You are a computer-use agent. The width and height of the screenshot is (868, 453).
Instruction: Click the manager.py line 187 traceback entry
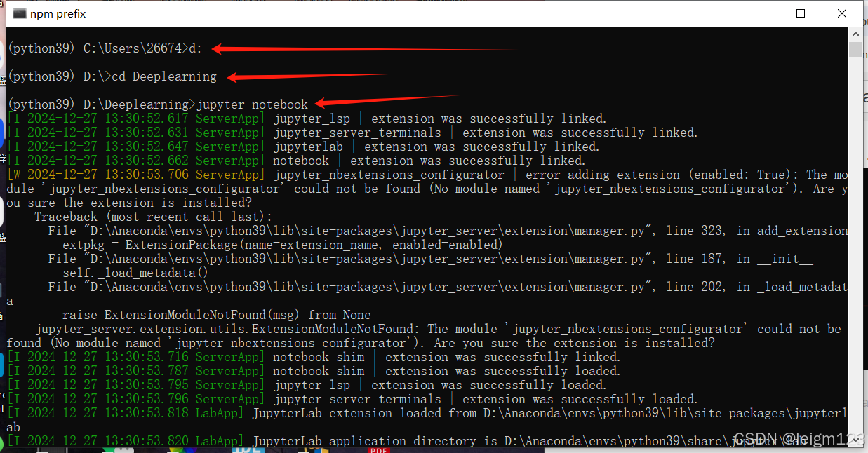(430, 259)
